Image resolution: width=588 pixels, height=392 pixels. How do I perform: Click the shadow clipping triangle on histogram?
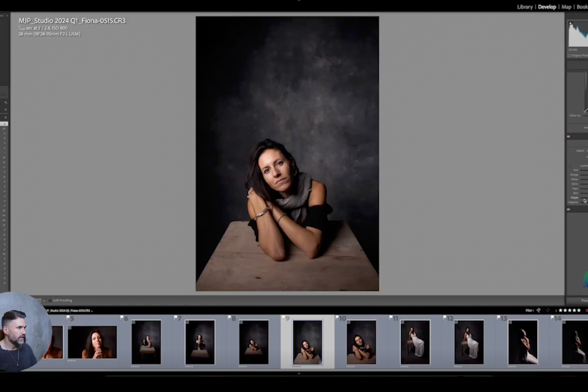(570, 23)
